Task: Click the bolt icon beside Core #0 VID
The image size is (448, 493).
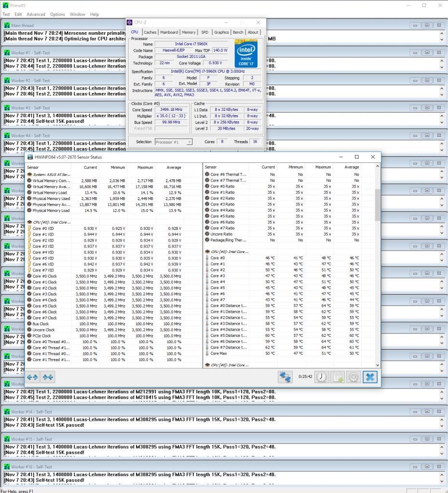Action: [29, 228]
